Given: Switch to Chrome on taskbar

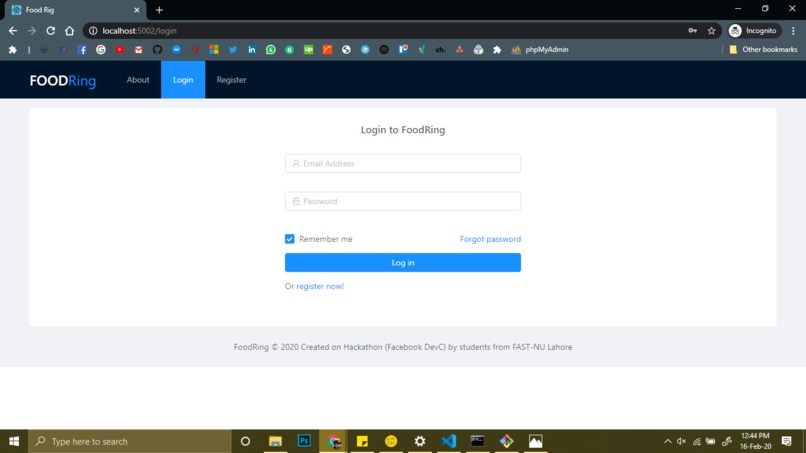Looking at the screenshot, I should (334, 441).
